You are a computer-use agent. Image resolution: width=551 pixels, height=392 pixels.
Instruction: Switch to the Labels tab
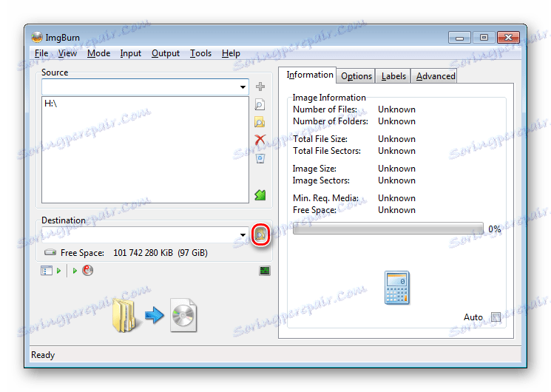coord(393,76)
